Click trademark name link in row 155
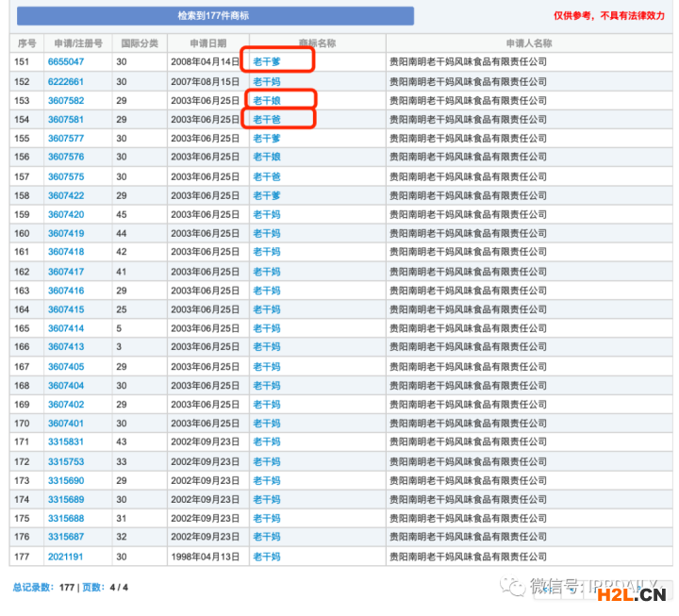679x616 pixels. point(267,139)
